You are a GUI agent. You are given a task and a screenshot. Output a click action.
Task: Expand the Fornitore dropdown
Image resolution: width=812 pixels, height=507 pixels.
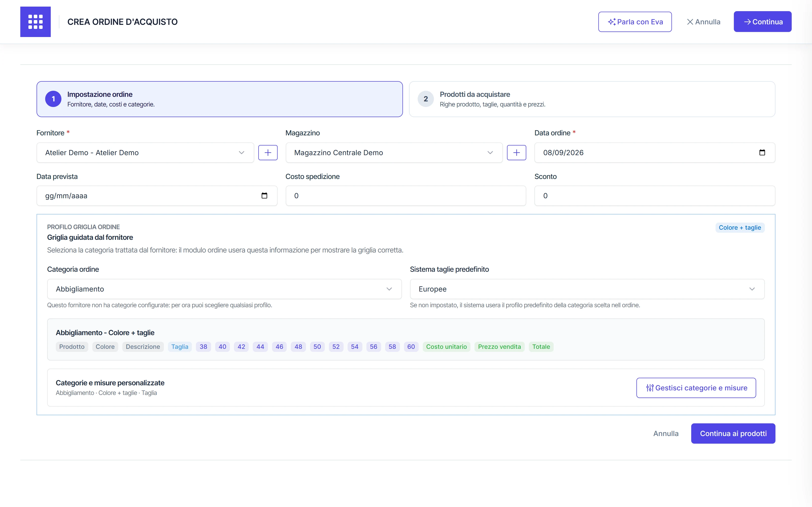tap(145, 153)
